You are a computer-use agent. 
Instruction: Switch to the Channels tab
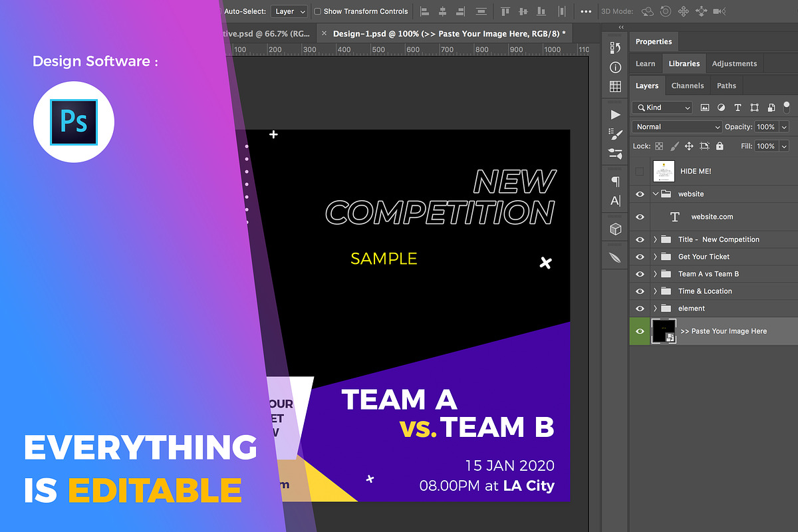click(x=688, y=86)
